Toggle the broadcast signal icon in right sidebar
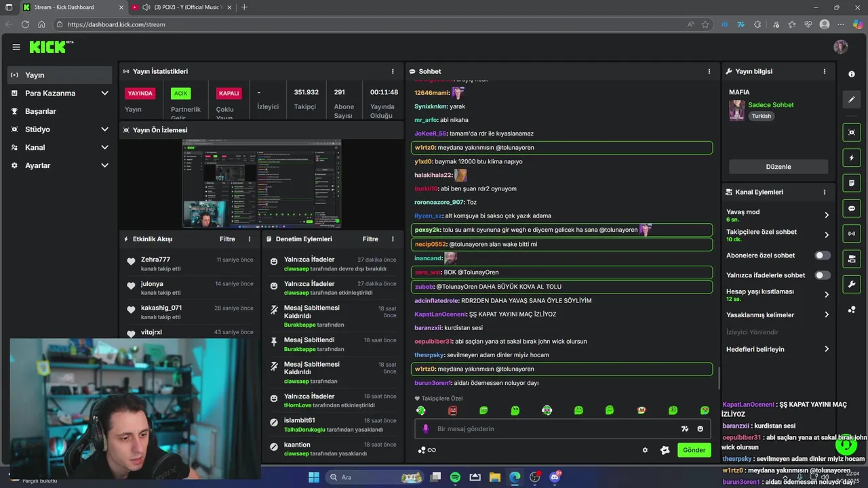The width and height of the screenshot is (868, 488). [852, 234]
